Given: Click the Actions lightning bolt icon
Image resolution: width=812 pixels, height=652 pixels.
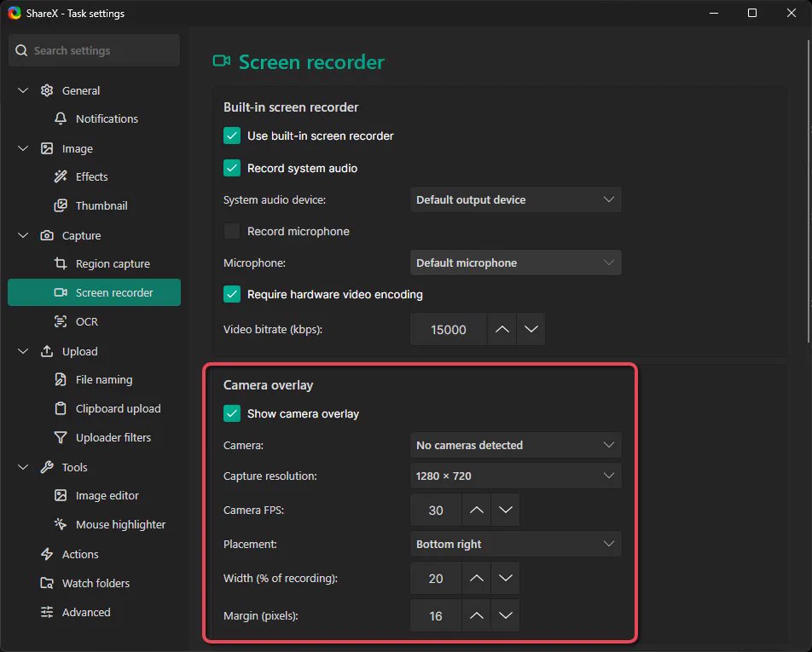Looking at the screenshot, I should [x=47, y=554].
